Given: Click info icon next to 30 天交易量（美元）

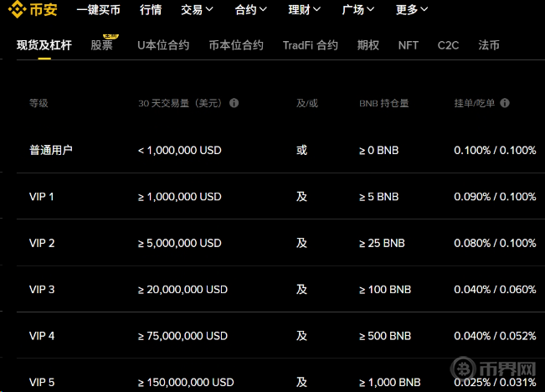Looking at the screenshot, I should (234, 103).
